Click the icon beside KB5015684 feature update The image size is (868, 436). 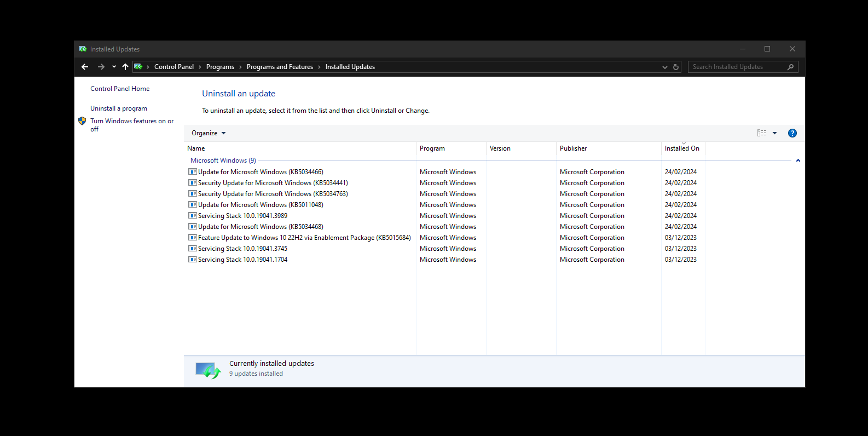(193, 238)
